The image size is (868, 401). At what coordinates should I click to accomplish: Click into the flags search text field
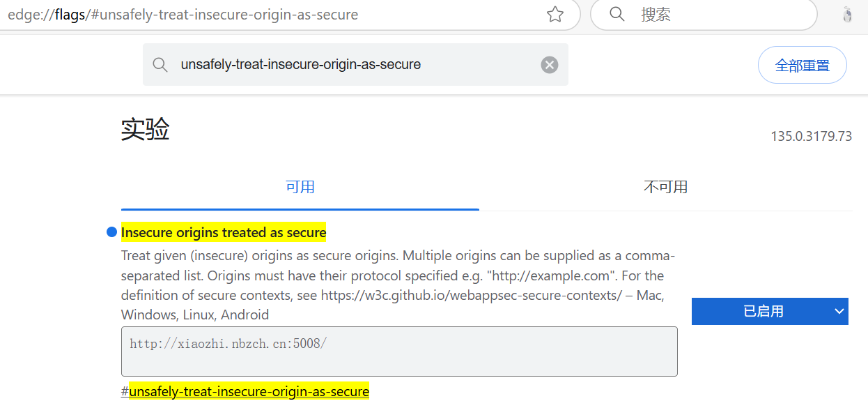point(355,65)
